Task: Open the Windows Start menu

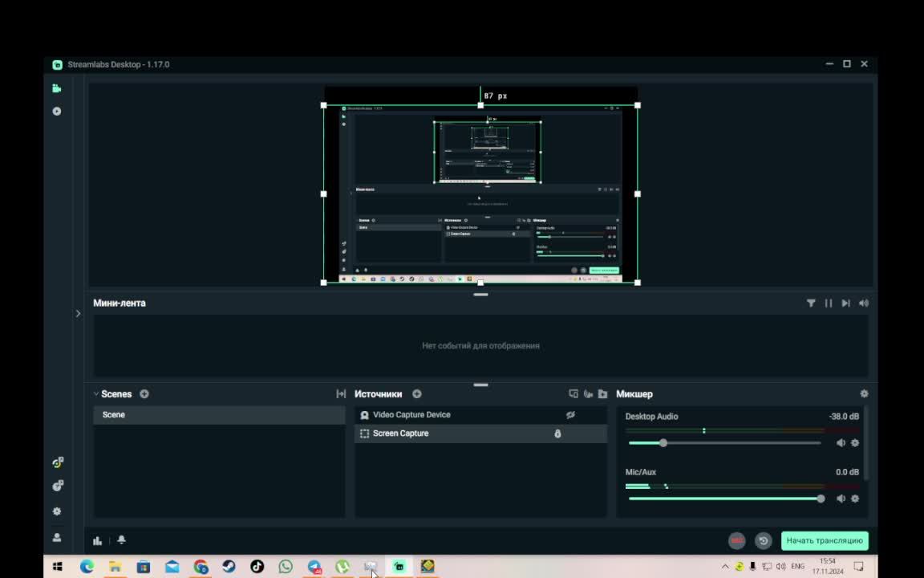Action: point(57,567)
